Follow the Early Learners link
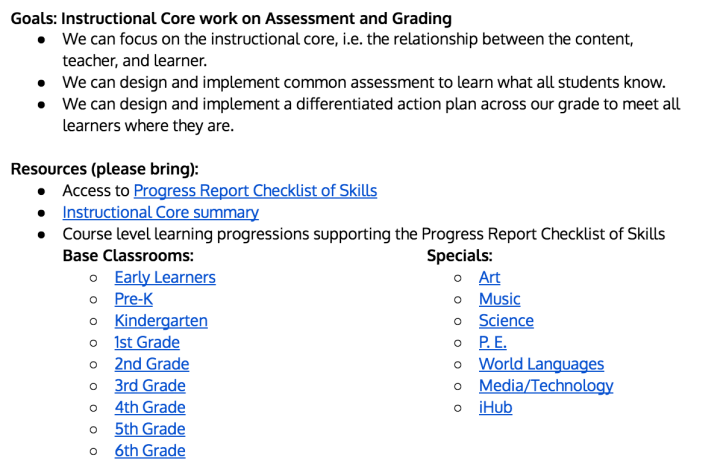Image resolution: width=723 pixels, height=467 pixels. pyautogui.click(x=164, y=277)
